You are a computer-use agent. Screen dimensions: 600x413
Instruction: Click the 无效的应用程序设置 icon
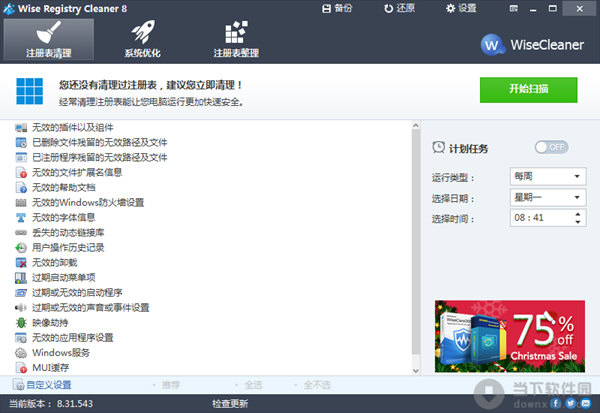point(21,338)
